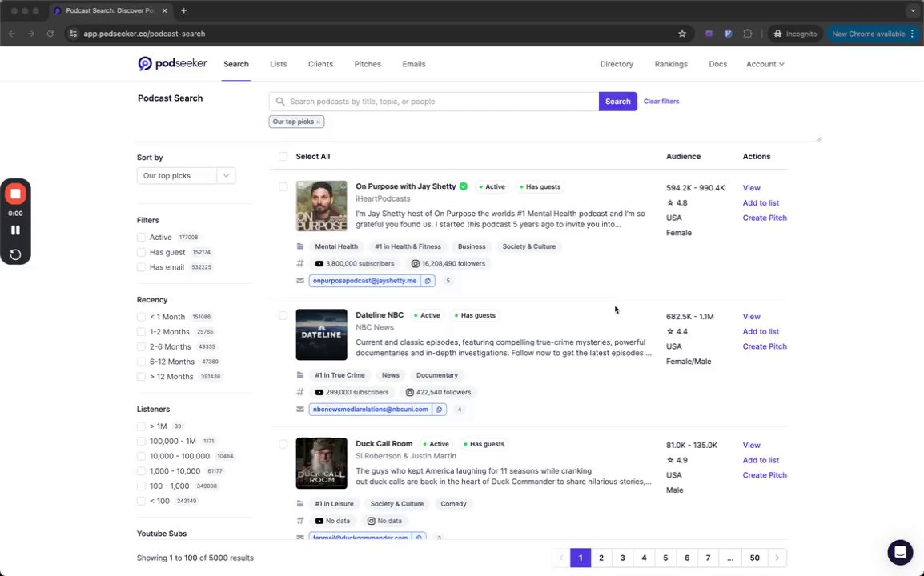Open the Duck Call Room cover thumbnail
Viewport: 924px width, 576px height.
(321, 463)
